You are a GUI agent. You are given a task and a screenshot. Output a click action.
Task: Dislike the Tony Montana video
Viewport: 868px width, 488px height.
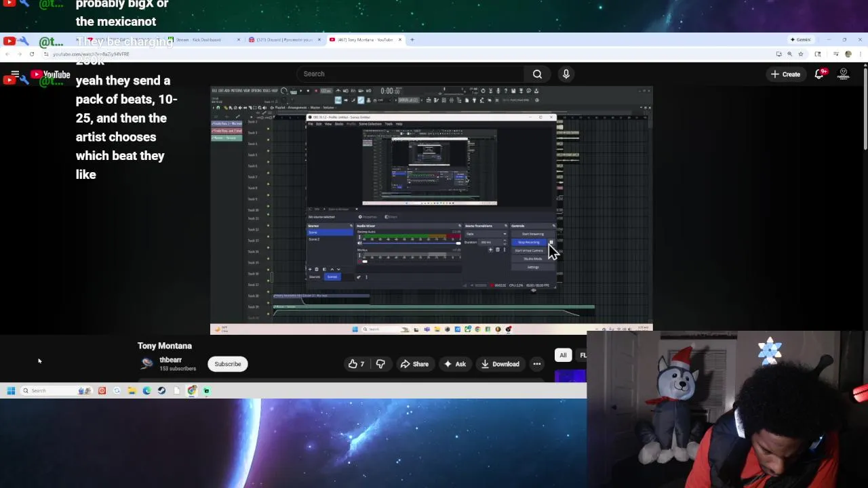(x=380, y=364)
